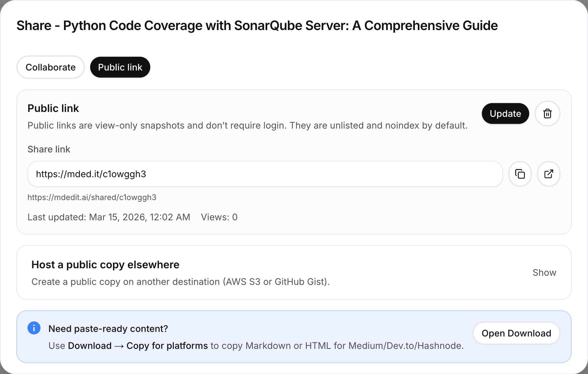The width and height of the screenshot is (588, 374).
Task: Click the Last updated timestamp
Action: [x=109, y=217]
